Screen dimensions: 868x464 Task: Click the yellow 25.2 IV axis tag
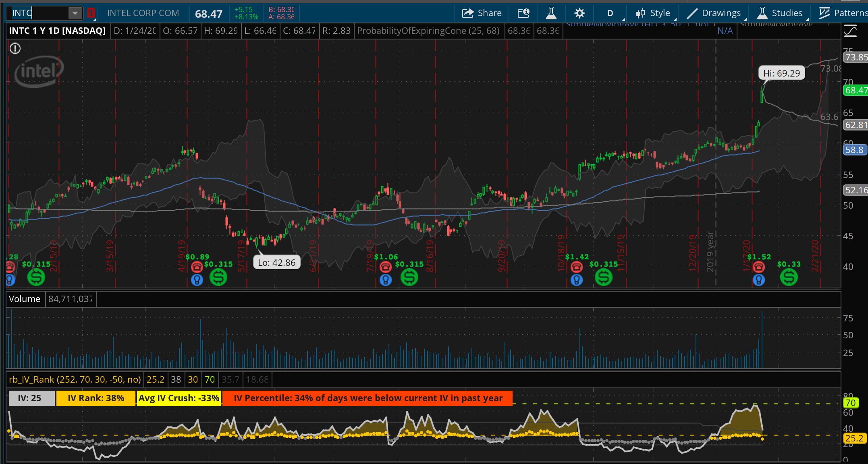(854, 438)
